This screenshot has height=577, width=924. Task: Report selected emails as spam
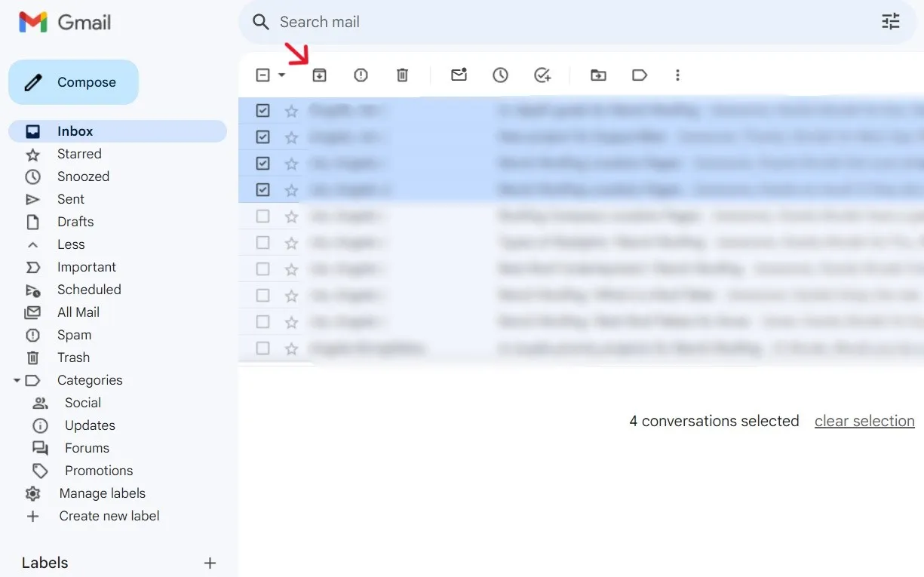click(361, 75)
